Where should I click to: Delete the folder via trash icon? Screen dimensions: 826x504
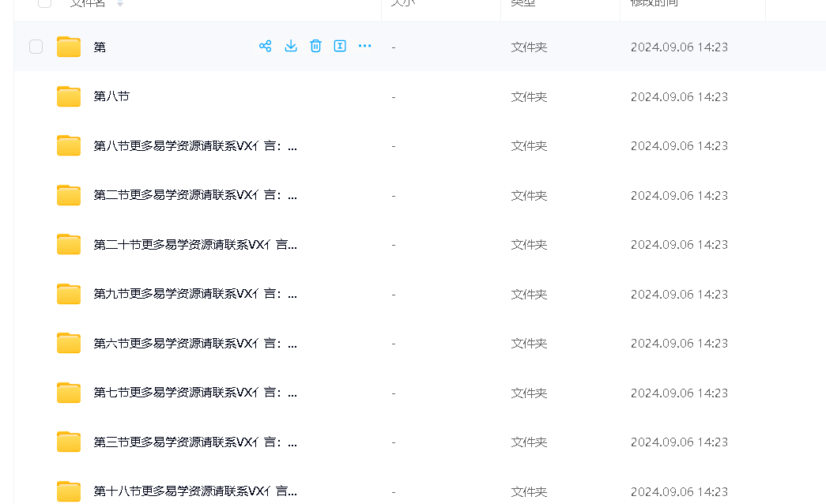tap(315, 47)
